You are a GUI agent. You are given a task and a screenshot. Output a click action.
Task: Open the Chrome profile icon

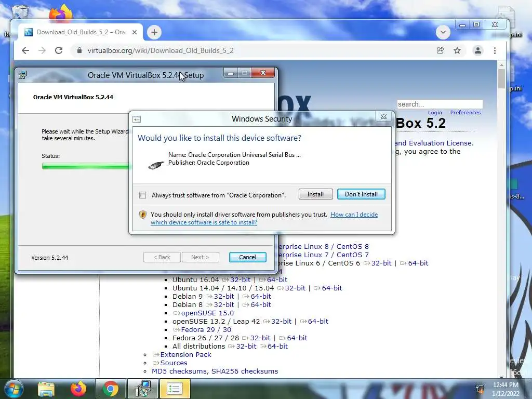pos(478,50)
